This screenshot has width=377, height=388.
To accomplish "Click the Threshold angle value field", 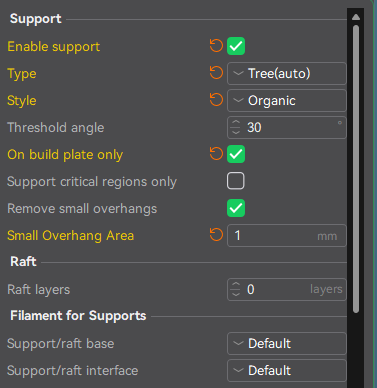I will [287, 127].
